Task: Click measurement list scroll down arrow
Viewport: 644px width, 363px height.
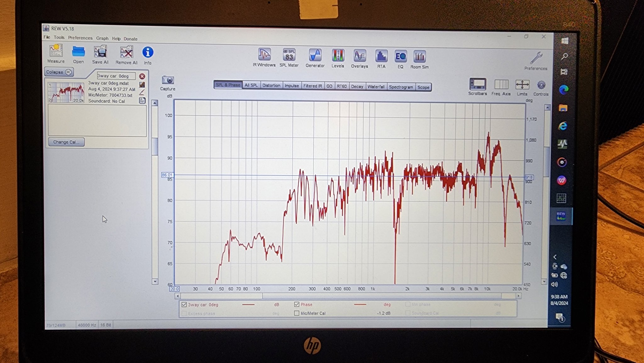Action: pos(155,281)
